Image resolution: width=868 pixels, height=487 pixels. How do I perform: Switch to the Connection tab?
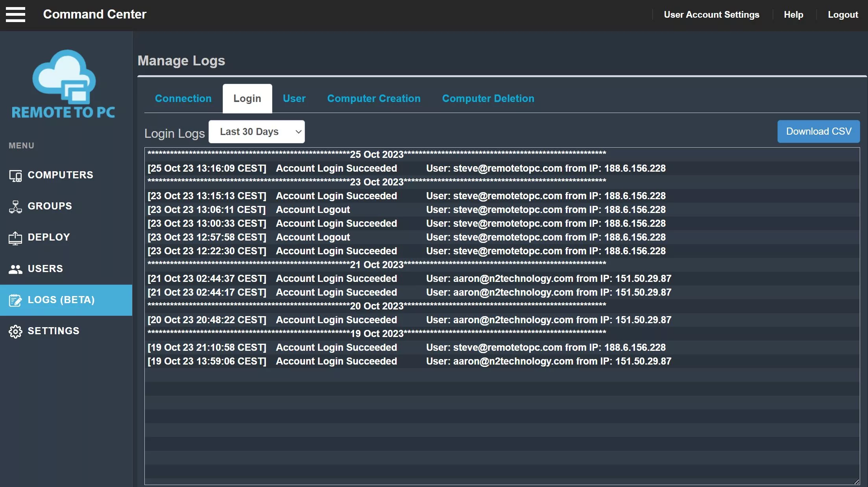(x=183, y=98)
